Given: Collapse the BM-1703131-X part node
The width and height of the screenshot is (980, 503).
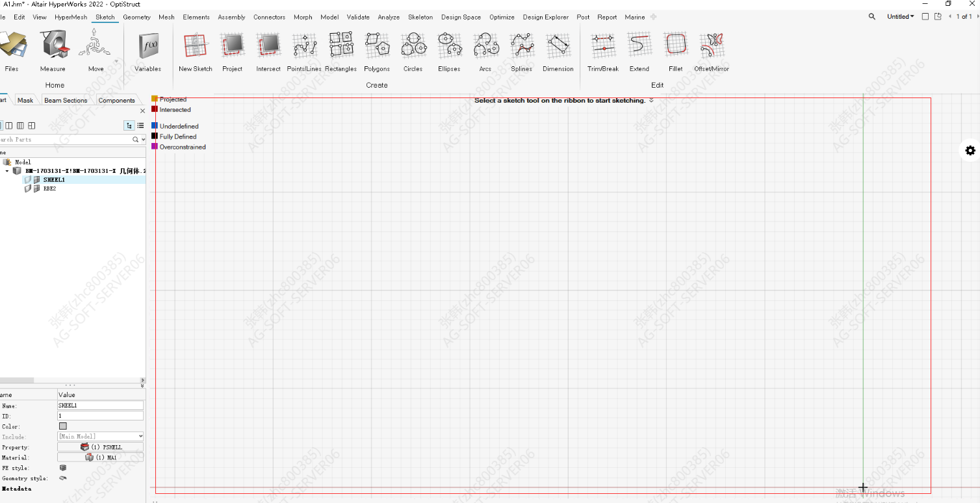Looking at the screenshot, I should pos(7,171).
